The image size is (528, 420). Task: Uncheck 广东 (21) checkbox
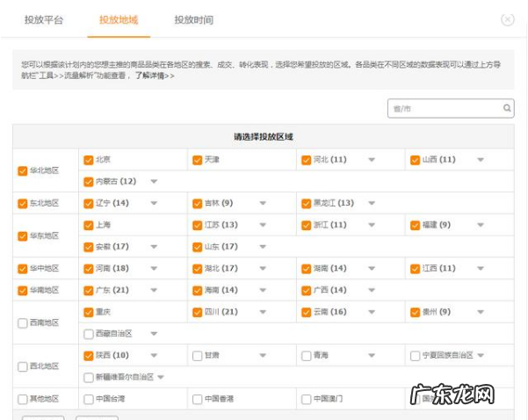[x=89, y=290]
